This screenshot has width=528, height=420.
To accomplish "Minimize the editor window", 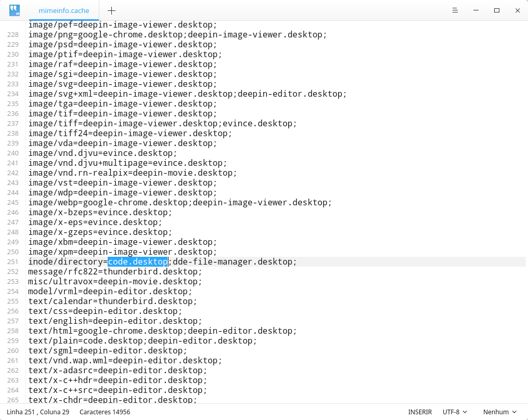I will click(x=476, y=10).
